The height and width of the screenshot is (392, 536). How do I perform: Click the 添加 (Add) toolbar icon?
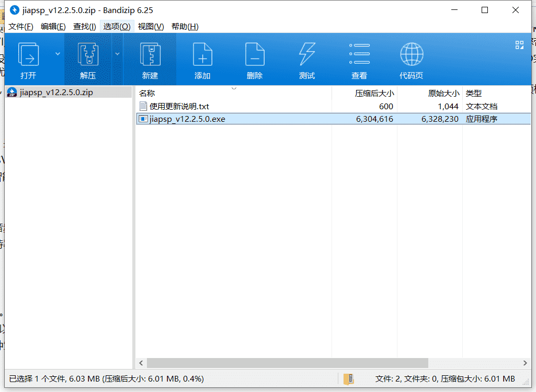(202, 55)
